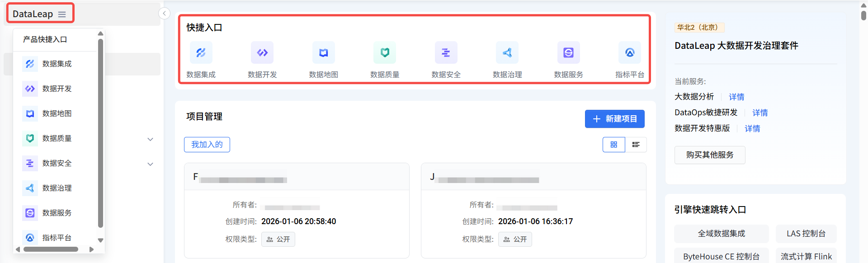The height and width of the screenshot is (263, 868).
Task: Click creation time 2026-01-06 16:36:17
Action: (x=535, y=221)
